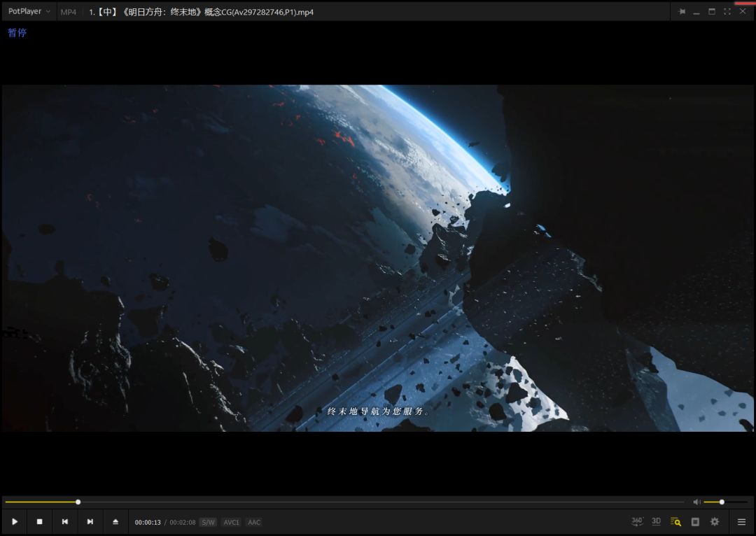Click the AAC audio codec label
The width and height of the screenshot is (756, 536).
[x=254, y=523]
